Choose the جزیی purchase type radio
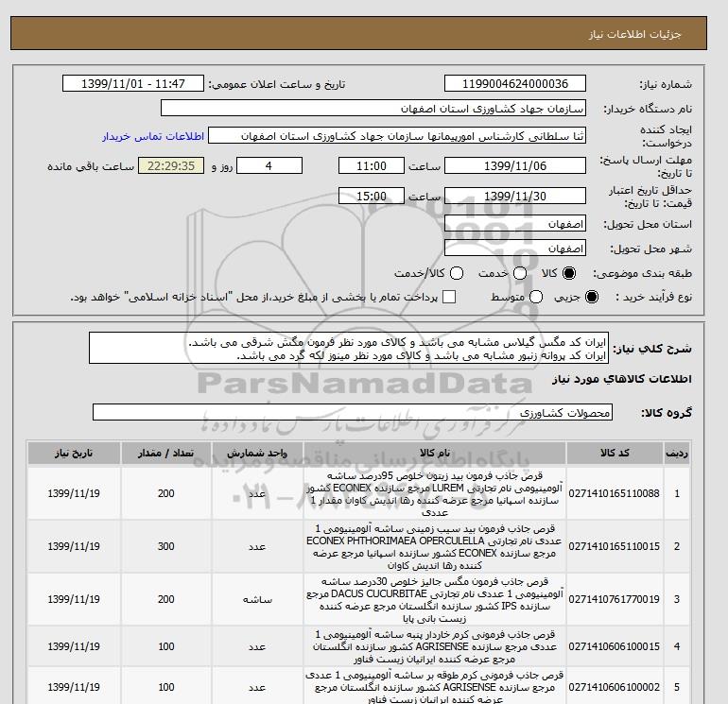728x704 pixels. click(x=592, y=297)
